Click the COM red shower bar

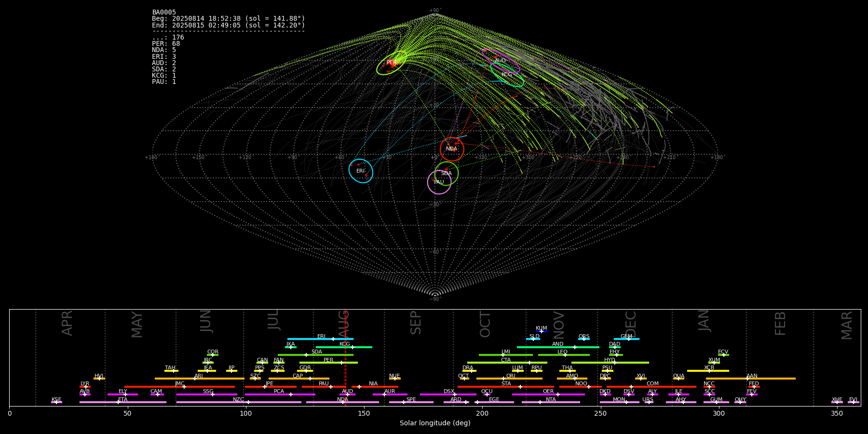coord(652,387)
